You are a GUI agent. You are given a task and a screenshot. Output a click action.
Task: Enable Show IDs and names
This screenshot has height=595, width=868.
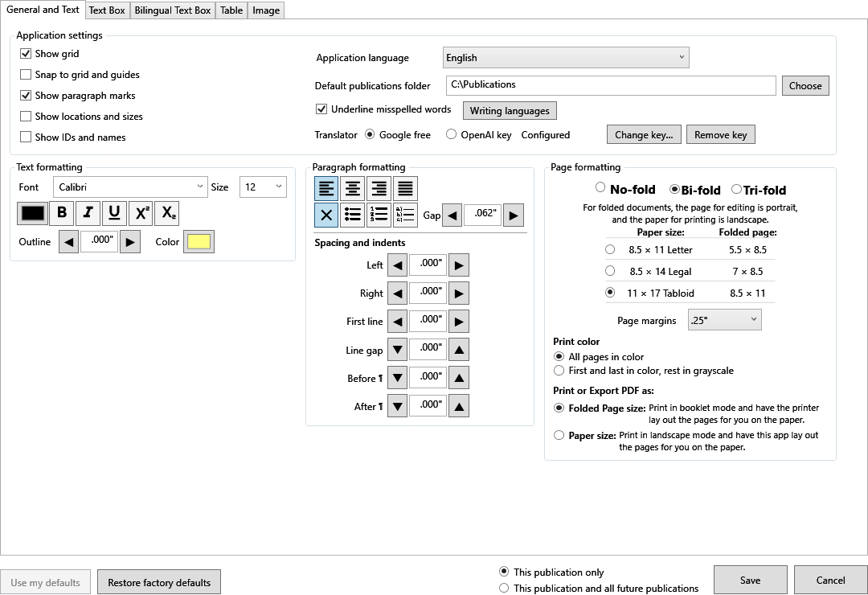pyautogui.click(x=26, y=137)
